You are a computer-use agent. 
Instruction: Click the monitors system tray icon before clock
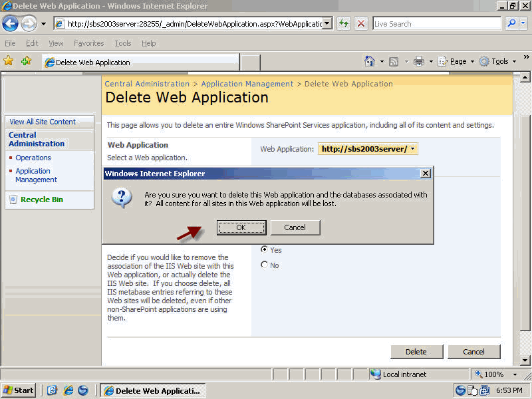(x=485, y=390)
